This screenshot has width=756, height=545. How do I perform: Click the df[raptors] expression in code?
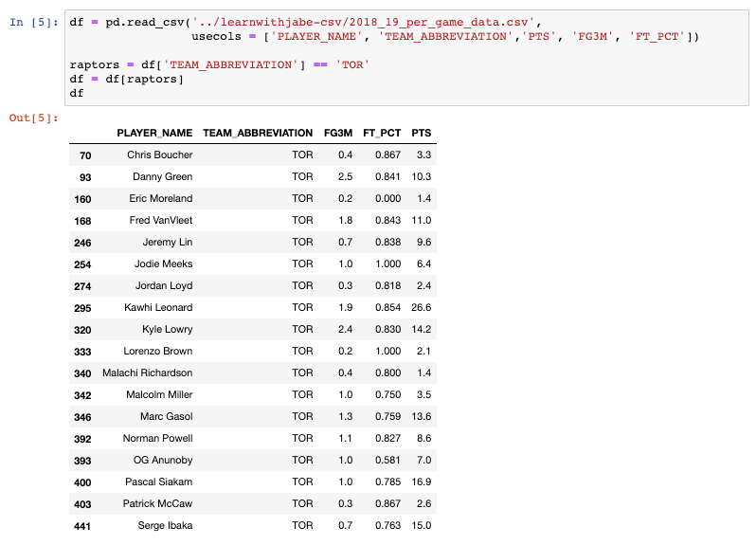pyautogui.click(x=144, y=79)
